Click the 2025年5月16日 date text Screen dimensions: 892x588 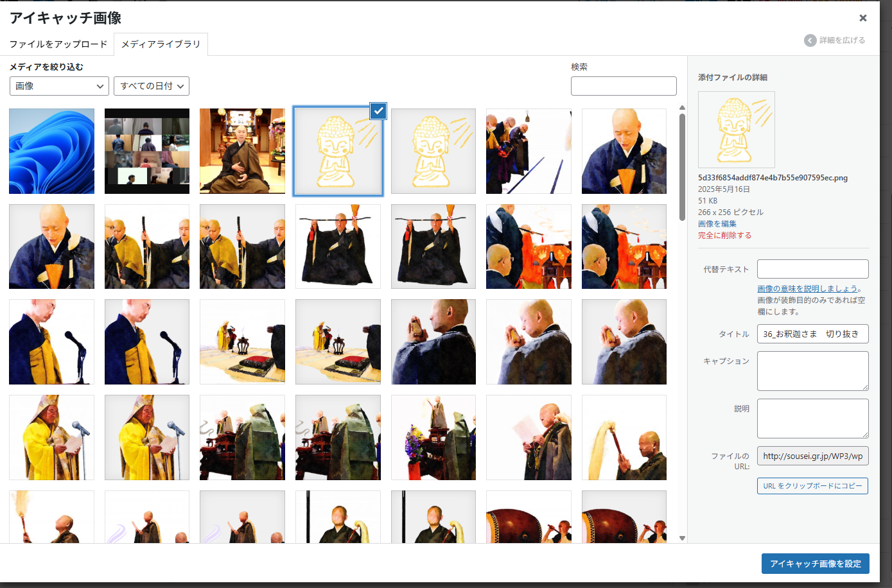point(724,189)
